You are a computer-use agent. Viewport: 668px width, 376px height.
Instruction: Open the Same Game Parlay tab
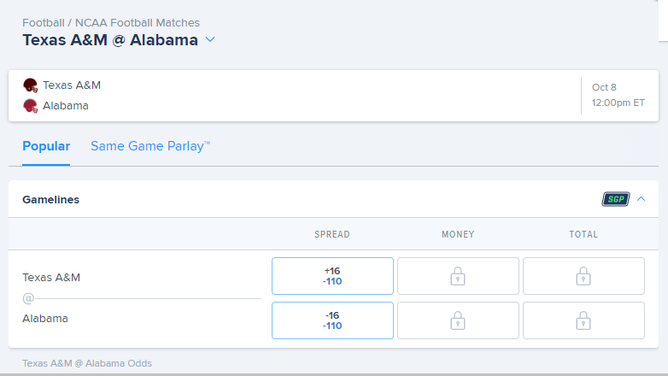click(150, 146)
